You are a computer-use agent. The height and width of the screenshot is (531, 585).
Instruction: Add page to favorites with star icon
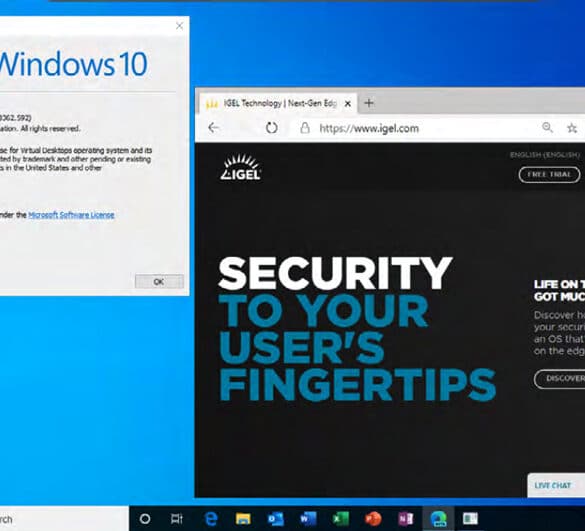pos(572,128)
